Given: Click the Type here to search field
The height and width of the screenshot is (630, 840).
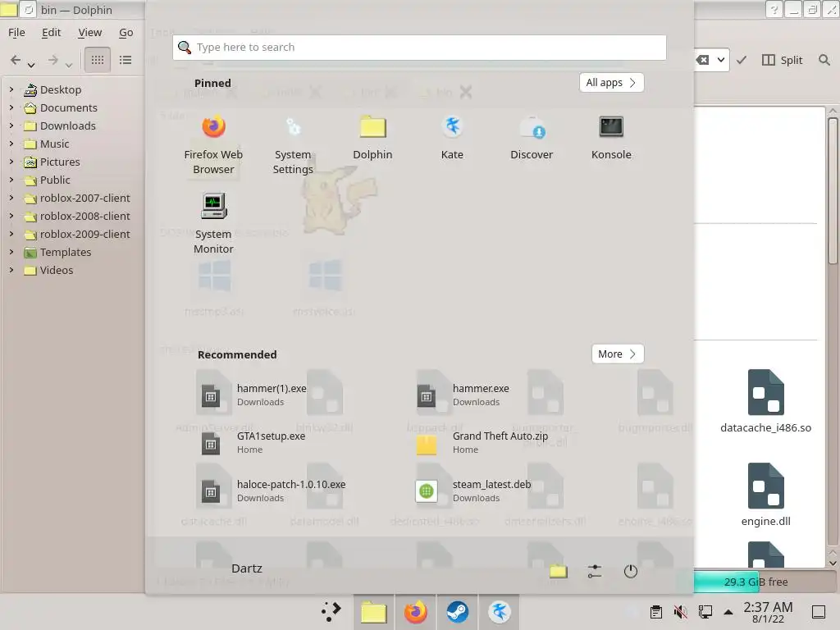Looking at the screenshot, I should coord(419,47).
